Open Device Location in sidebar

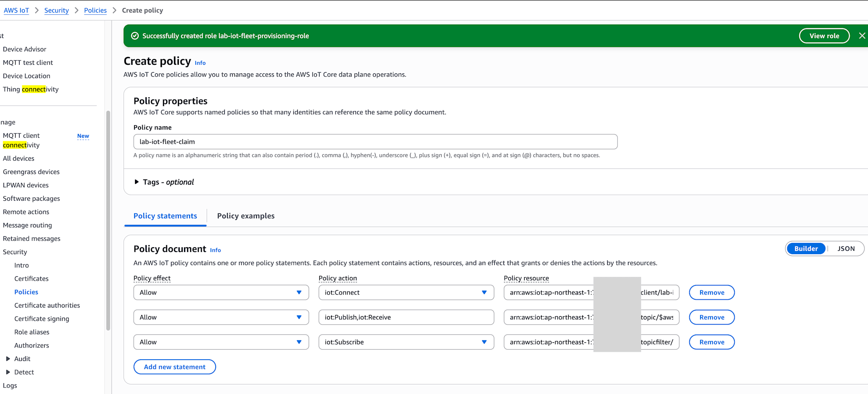(26, 76)
